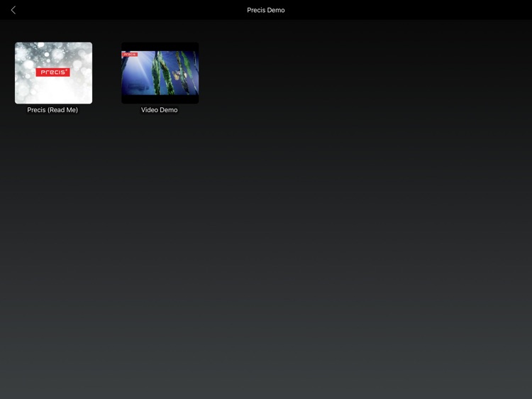The height and width of the screenshot is (399, 532).
Task: Go back using the top-left chevron
Action: click(13, 10)
